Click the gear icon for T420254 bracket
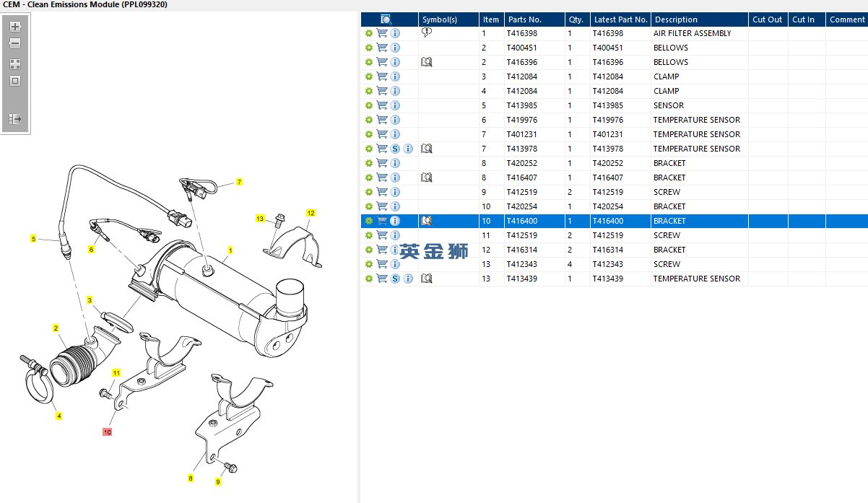 point(369,206)
